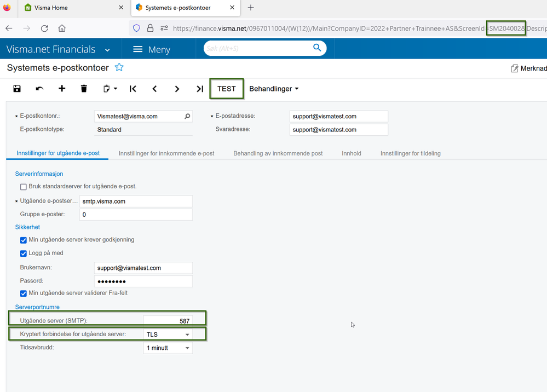Jump to the last record

point(199,89)
